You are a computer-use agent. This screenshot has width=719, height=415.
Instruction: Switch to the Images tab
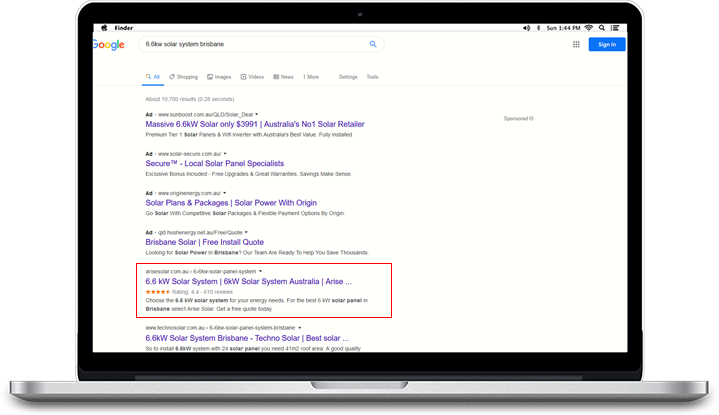[219, 77]
